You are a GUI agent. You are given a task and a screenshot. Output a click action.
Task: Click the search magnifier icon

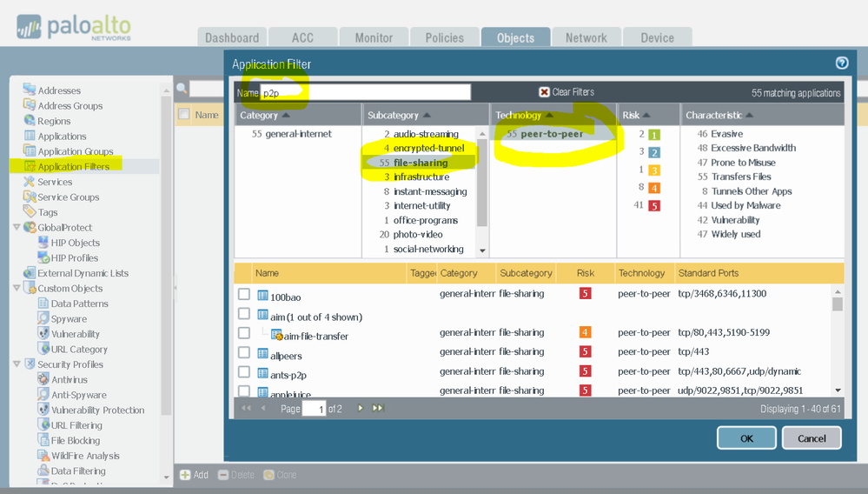[182, 89]
